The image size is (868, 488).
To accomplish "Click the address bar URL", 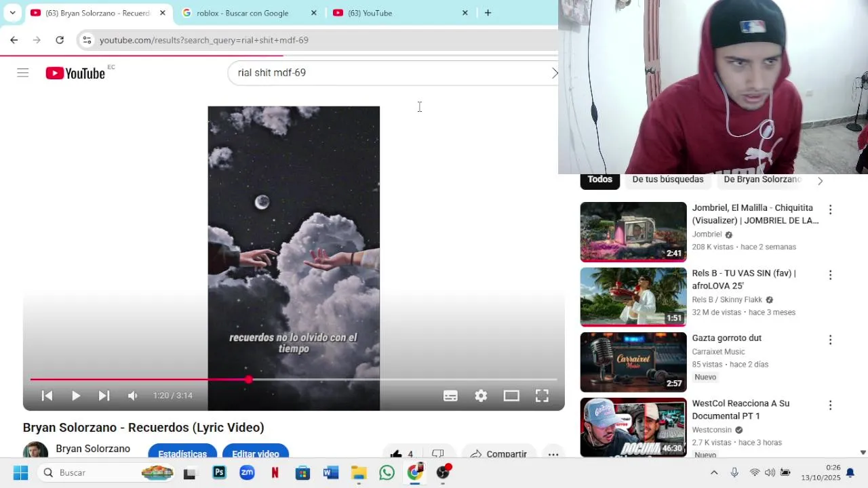I will (204, 40).
